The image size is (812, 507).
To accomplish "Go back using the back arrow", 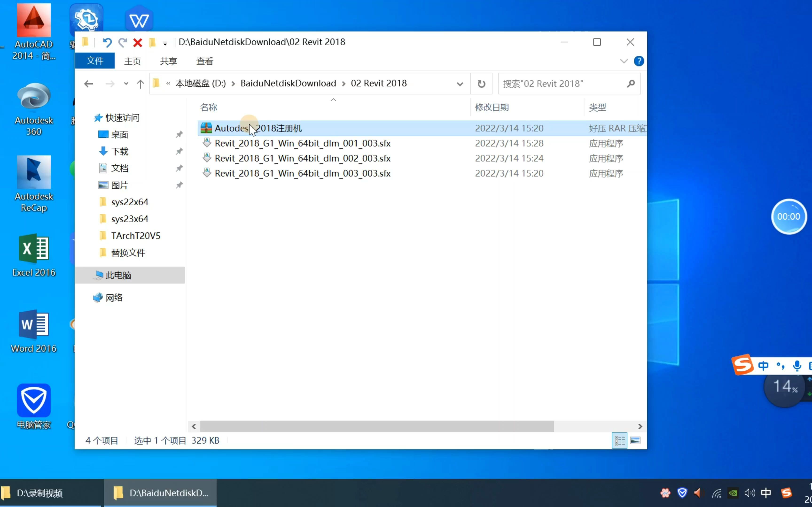I will point(89,84).
